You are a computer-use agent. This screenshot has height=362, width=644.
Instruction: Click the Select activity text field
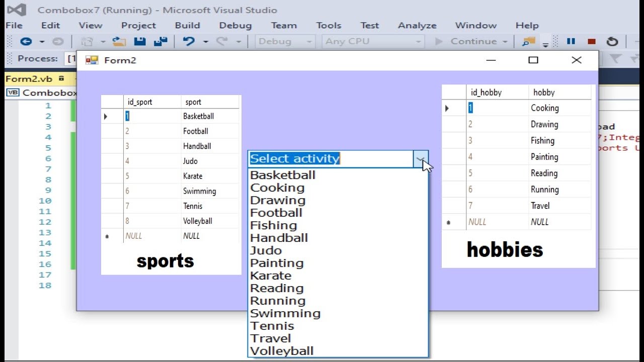pos(331,159)
